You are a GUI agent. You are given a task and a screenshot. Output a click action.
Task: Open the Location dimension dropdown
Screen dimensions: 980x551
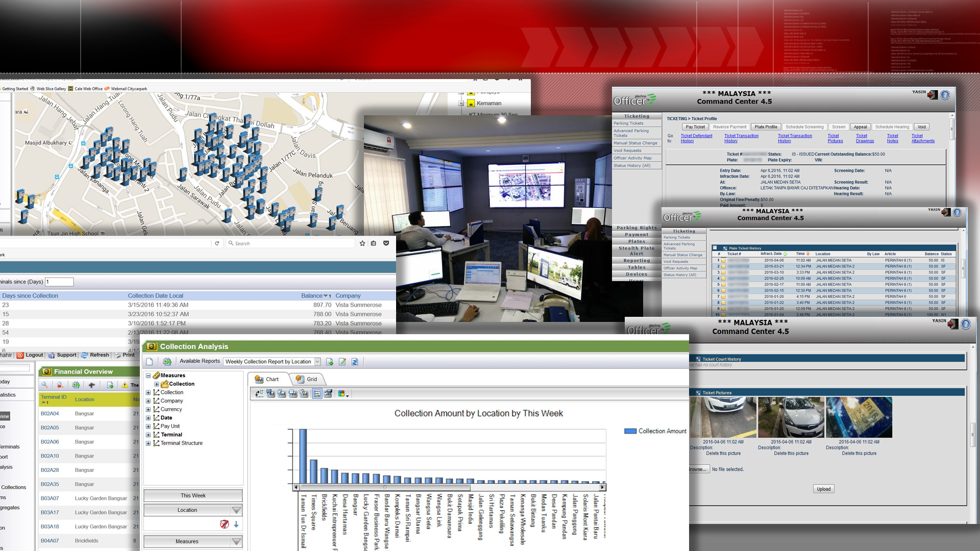(x=236, y=510)
